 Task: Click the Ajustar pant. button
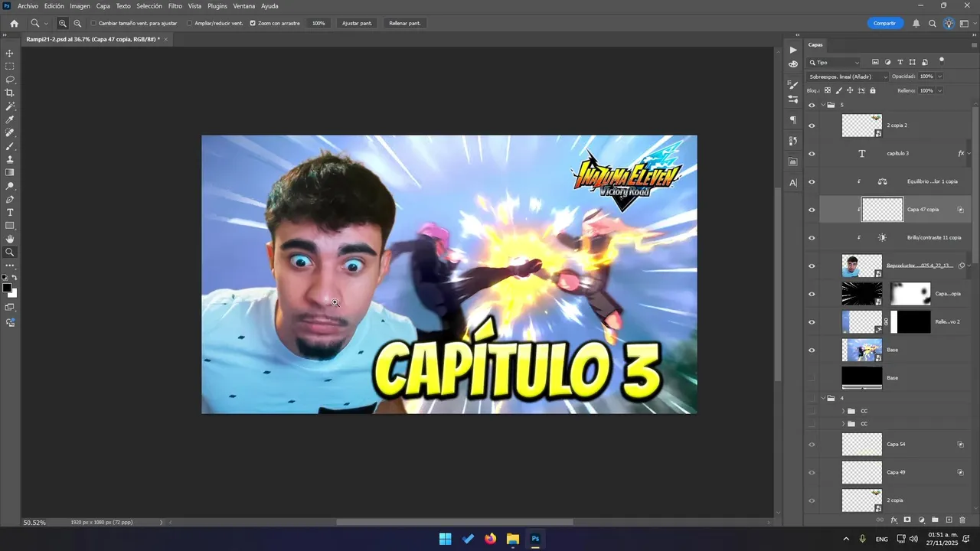357,24
